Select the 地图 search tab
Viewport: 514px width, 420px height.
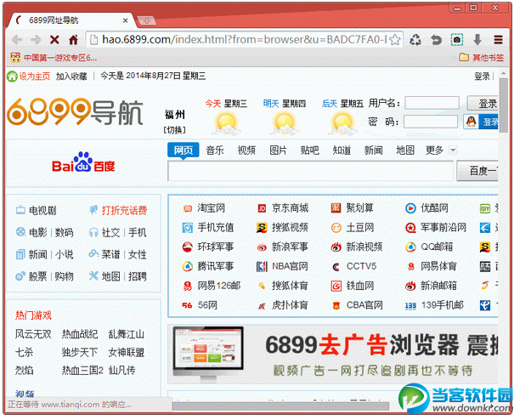click(405, 150)
